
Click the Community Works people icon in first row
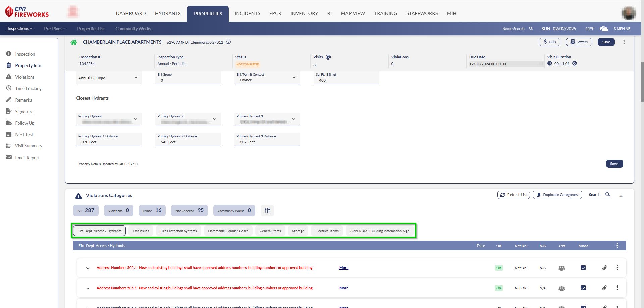pos(561,268)
